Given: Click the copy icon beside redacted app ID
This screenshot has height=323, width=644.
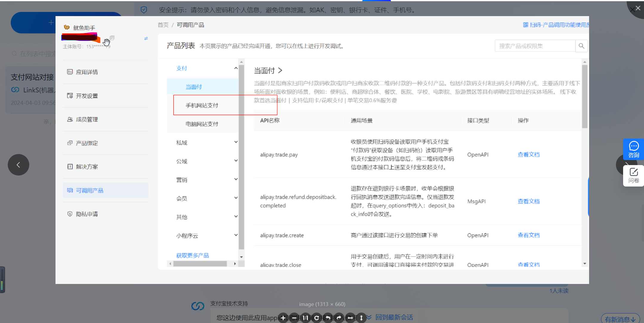Looking at the screenshot, I should 112,38.
